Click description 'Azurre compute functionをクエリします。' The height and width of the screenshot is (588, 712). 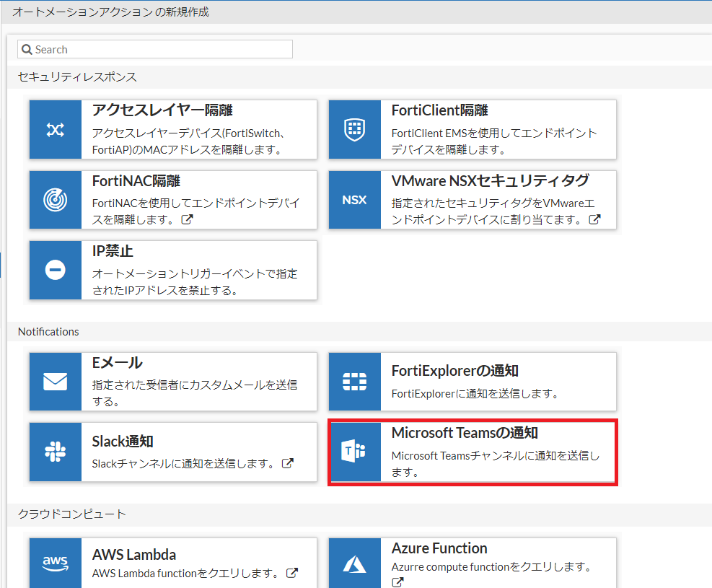click(x=492, y=567)
